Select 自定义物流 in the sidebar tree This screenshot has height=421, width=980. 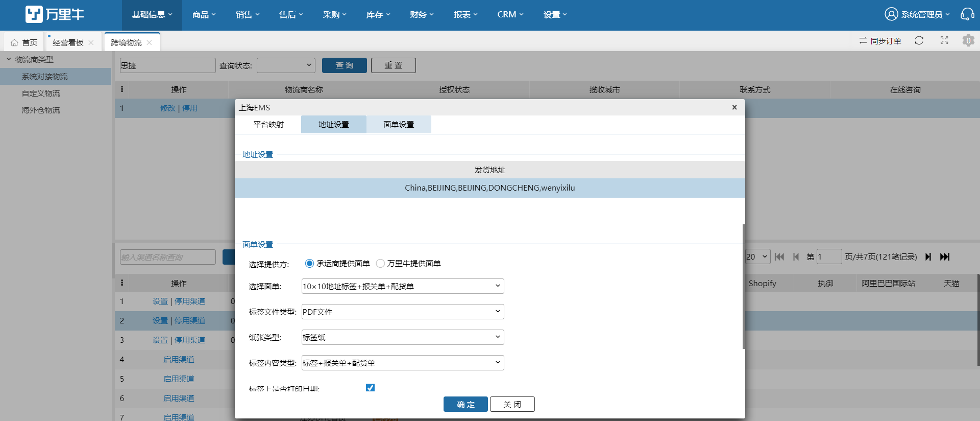[x=41, y=93]
